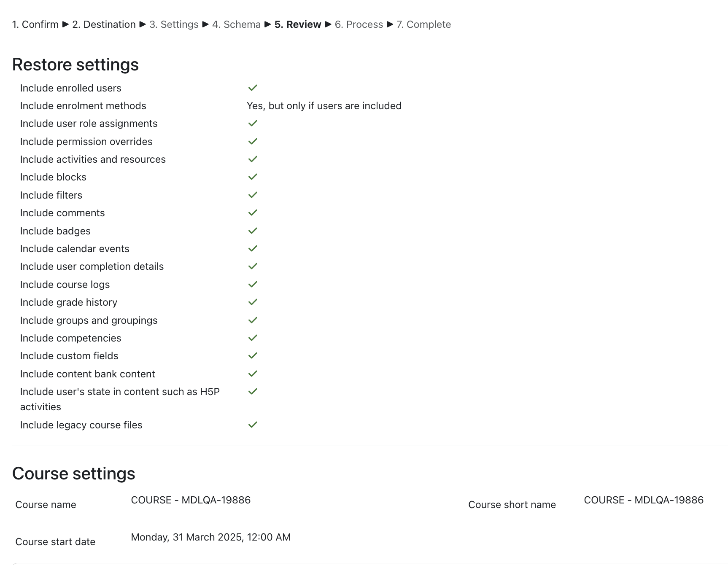Screen dimensions: 728x565
Task: Click the Course settings heading
Action: (x=74, y=474)
